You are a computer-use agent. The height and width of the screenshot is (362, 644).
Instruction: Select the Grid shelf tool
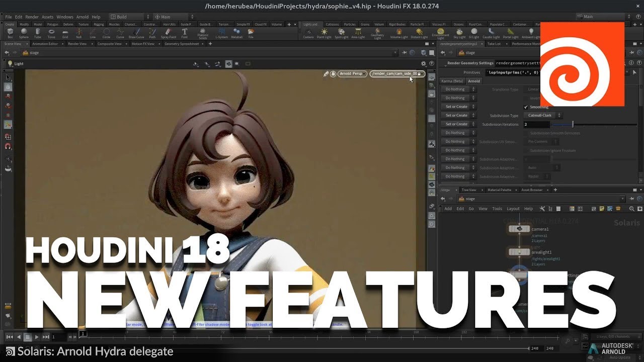[x=65, y=33]
